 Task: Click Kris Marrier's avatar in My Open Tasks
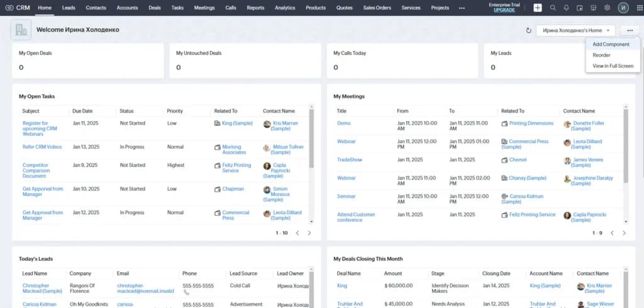pos(267,124)
